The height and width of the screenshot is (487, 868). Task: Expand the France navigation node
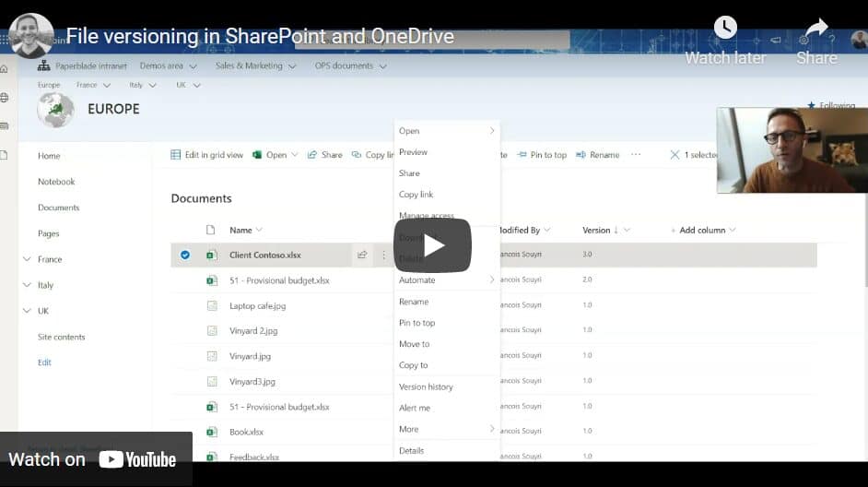point(27,260)
